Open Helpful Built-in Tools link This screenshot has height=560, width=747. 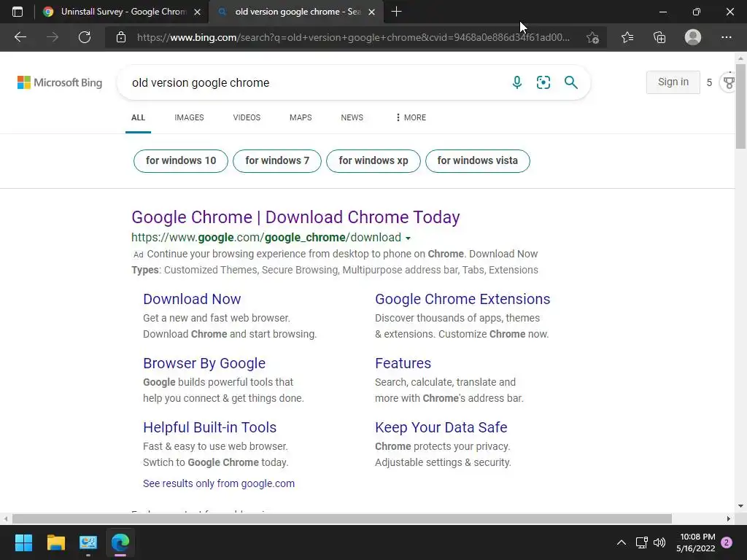[x=209, y=427]
